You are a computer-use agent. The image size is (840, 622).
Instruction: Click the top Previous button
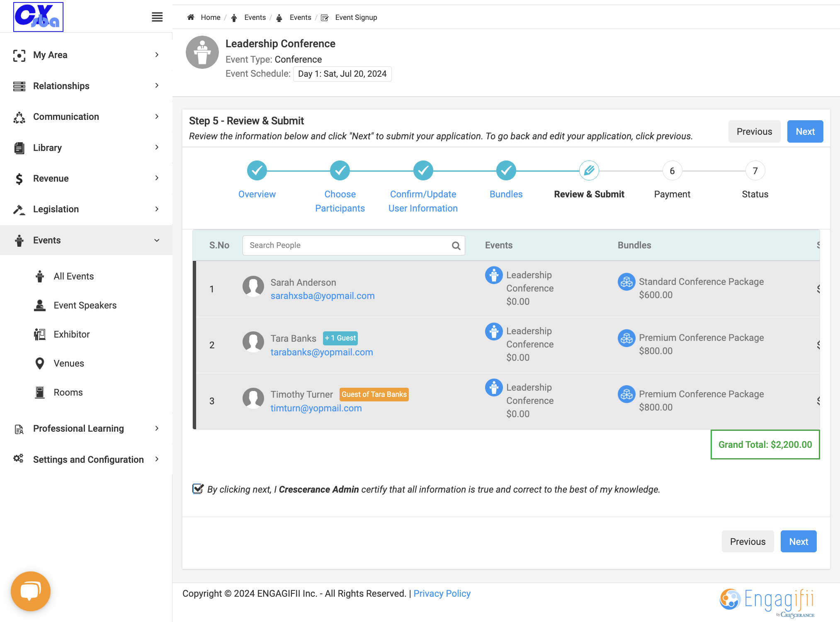754,131
